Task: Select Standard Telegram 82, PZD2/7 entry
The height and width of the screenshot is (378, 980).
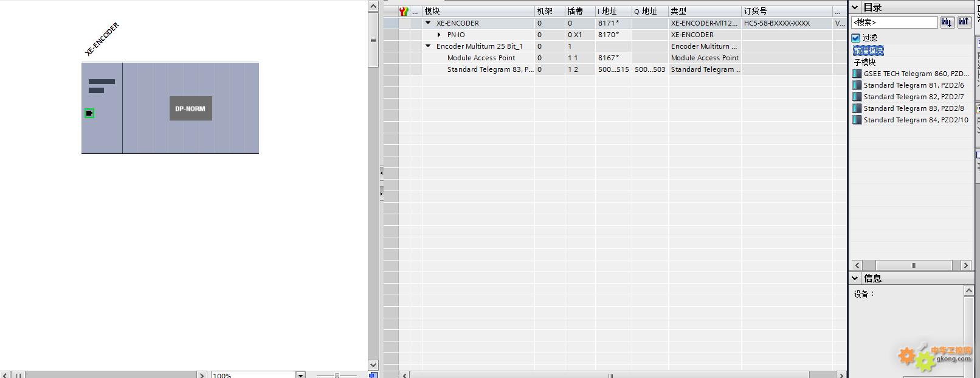Action: 914,97
